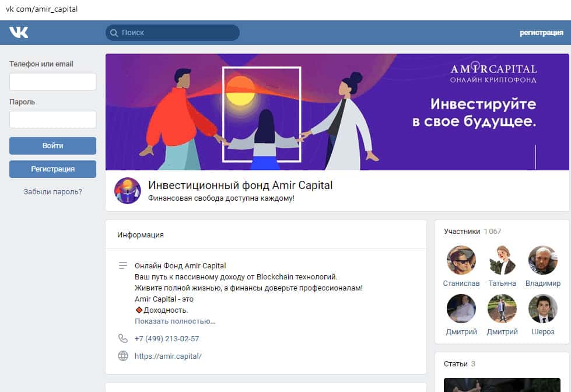
Task: Click the globe website icon
Action: (123, 356)
